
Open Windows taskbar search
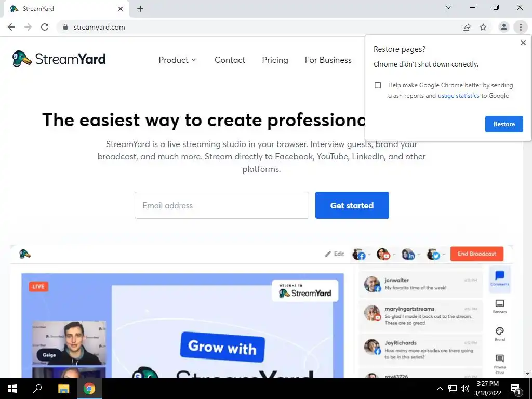[x=37, y=389]
